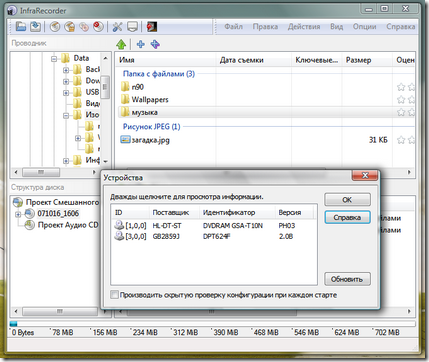This screenshot has width=429, height=362.
Task: Click the Erase disc icon with red mark
Action: click(98, 27)
